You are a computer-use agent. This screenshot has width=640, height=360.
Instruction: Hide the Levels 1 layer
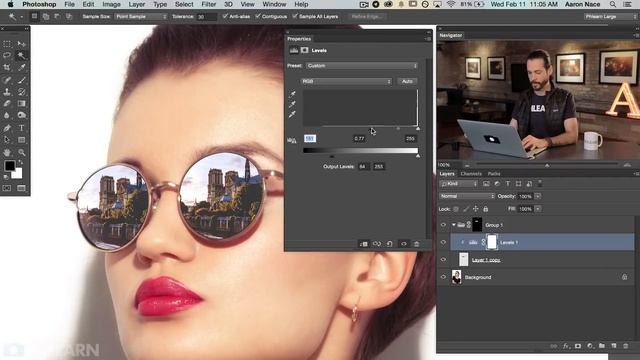(443, 242)
